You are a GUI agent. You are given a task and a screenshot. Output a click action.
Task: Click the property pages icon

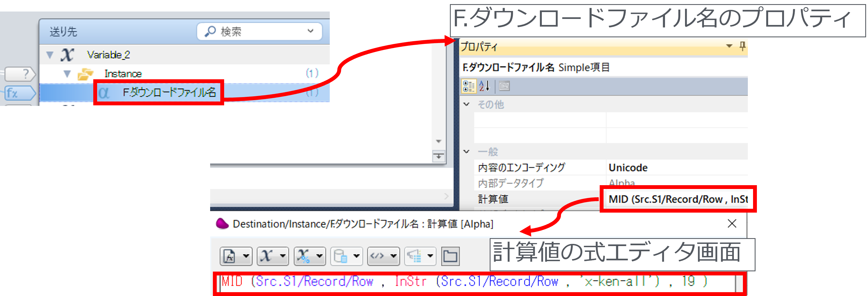(x=505, y=86)
